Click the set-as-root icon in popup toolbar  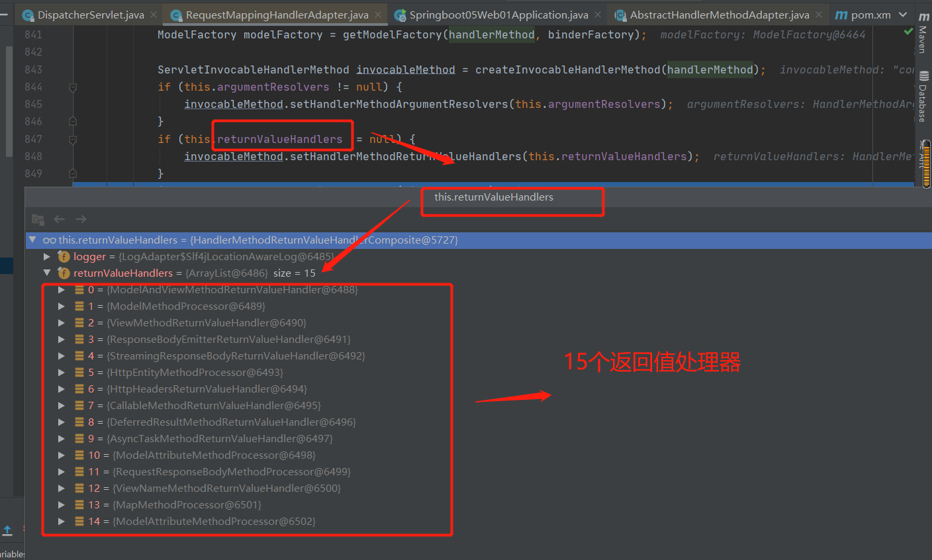(x=38, y=219)
